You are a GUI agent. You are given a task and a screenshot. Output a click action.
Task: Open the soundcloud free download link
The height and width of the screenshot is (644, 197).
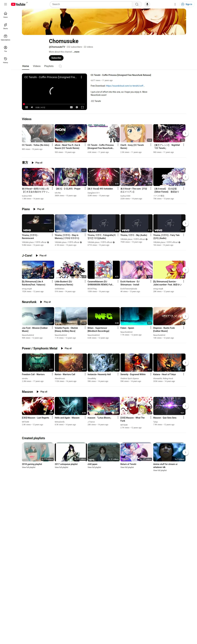click(x=125, y=86)
